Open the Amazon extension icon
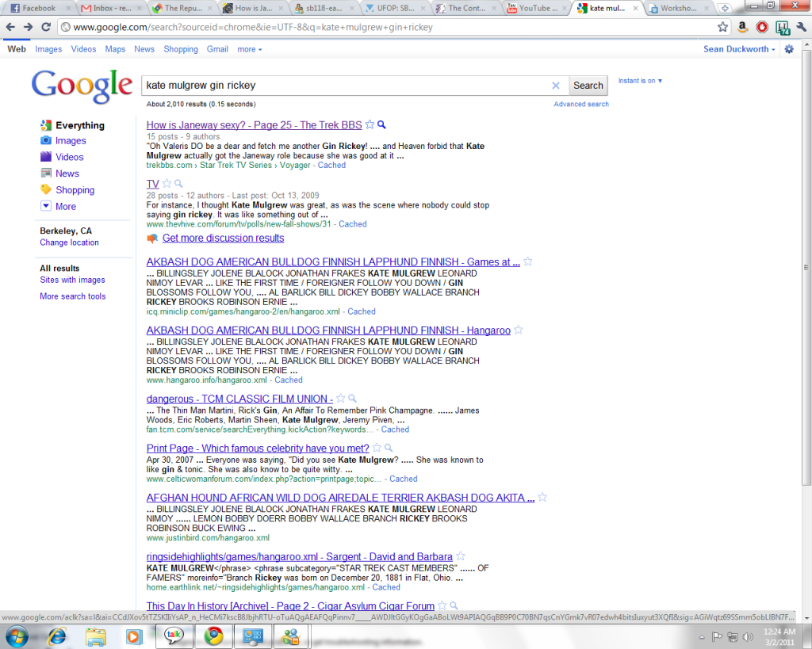The height and width of the screenshot is (649, 812). click(x=742, y=28)
